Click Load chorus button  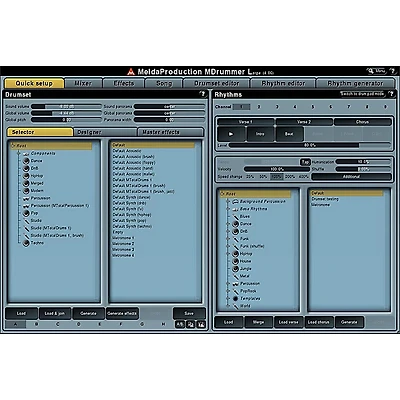(x=319, y=322)
